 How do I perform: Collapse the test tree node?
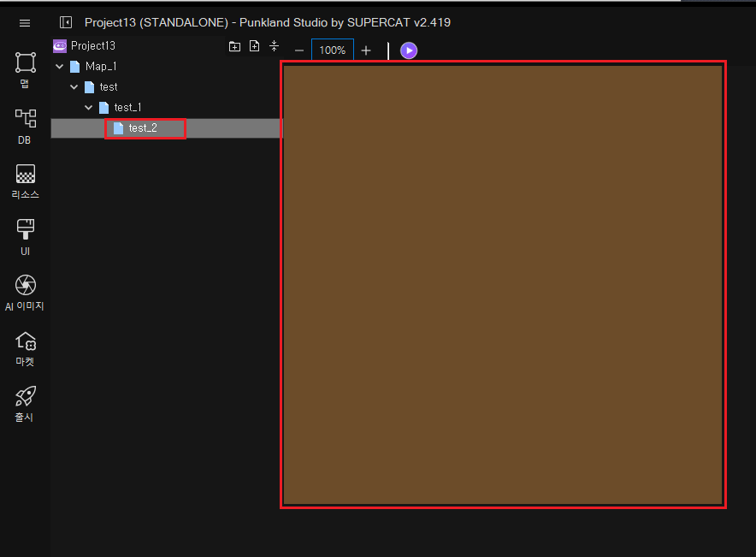point(74,87)
